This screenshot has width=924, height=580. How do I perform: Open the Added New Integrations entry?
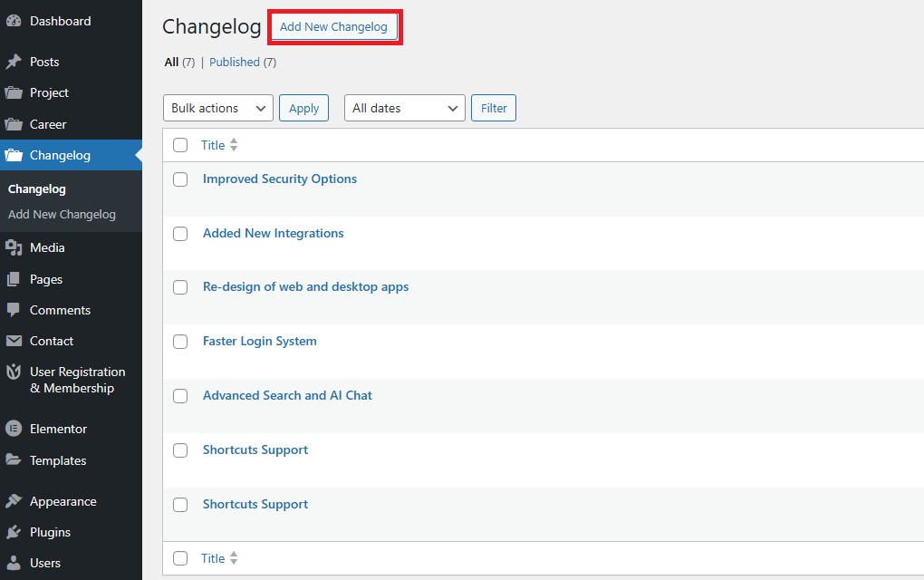click(x=273, y=233)
